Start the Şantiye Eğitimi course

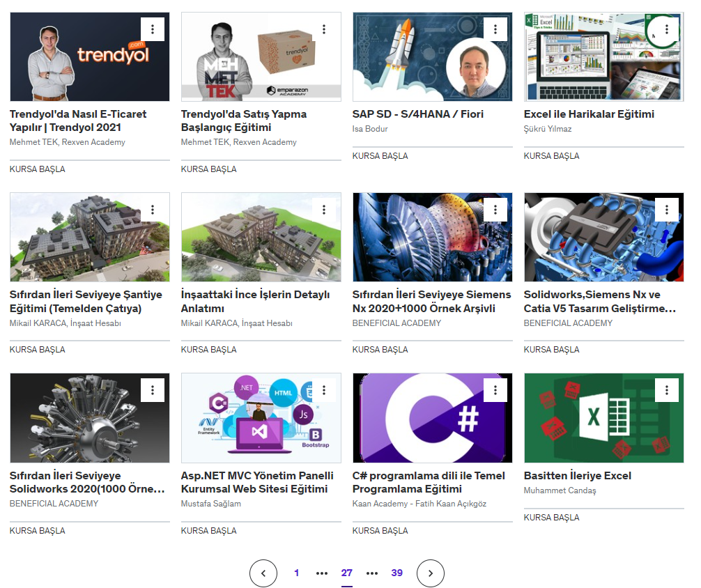click(38, 350)
